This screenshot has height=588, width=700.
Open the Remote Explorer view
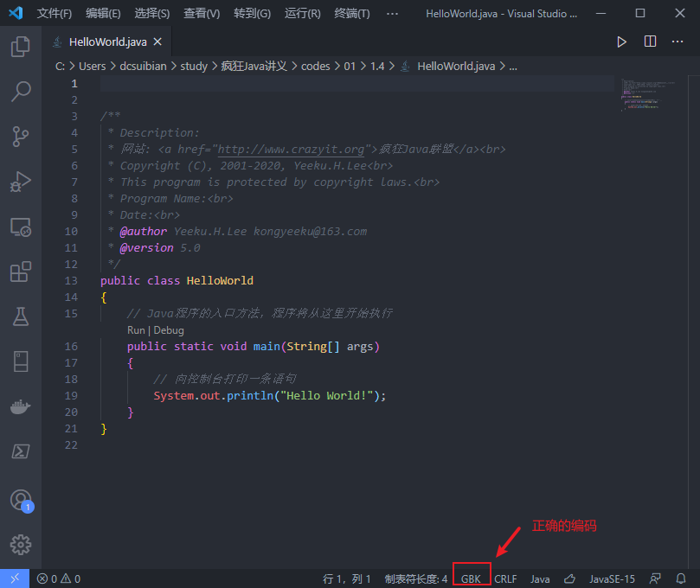[21, 227]
